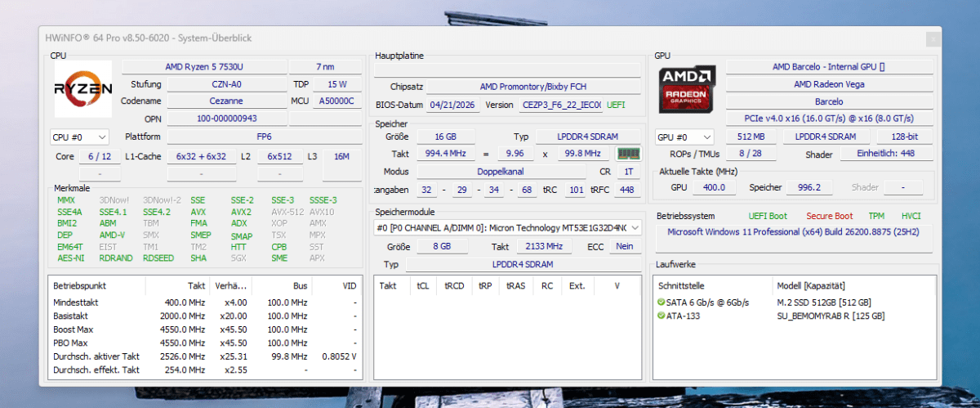The height and width of the screenshot is (408, 980).
Task: Click the 0.8052 V VID value
Action: (x=339, y=356)
